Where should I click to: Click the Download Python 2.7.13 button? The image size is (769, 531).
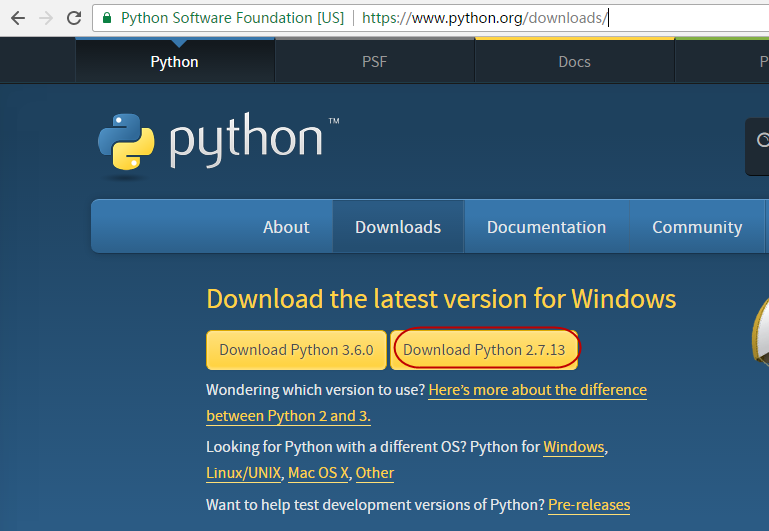484,350
